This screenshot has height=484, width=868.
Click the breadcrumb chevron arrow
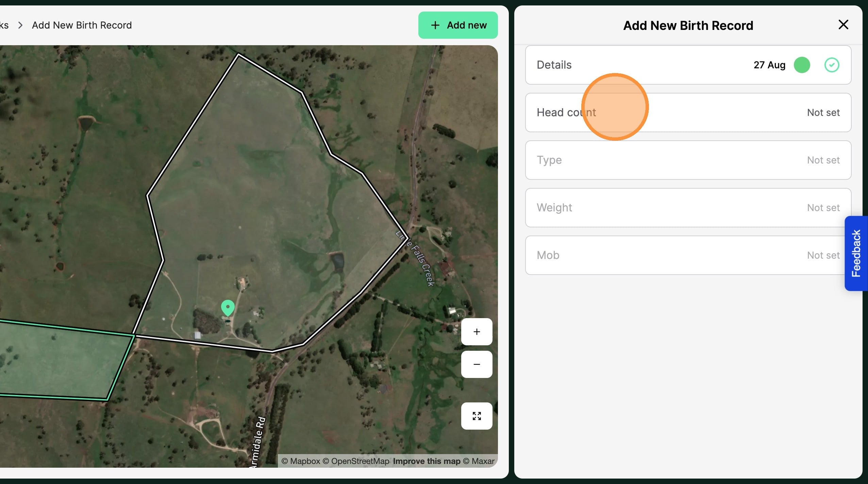click(x=20, y=25)
